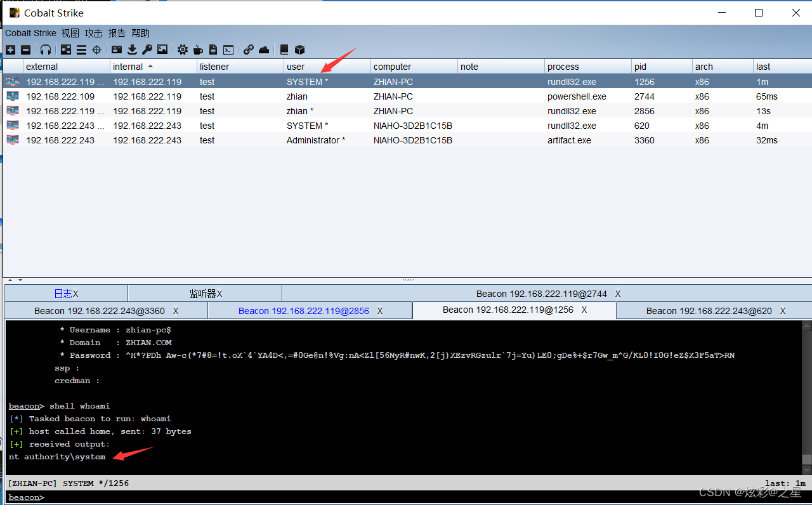Click the coffee cup Java applet icon

pos(198,49)
